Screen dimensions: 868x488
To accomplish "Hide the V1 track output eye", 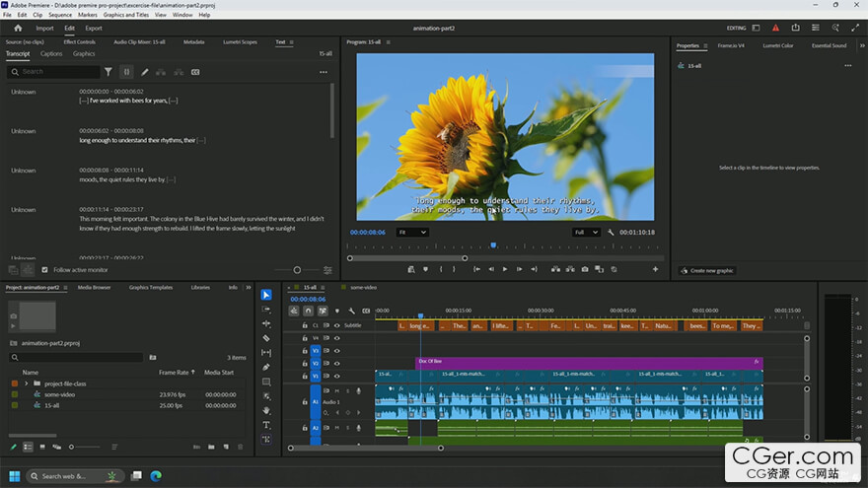I will click(336, 376).
